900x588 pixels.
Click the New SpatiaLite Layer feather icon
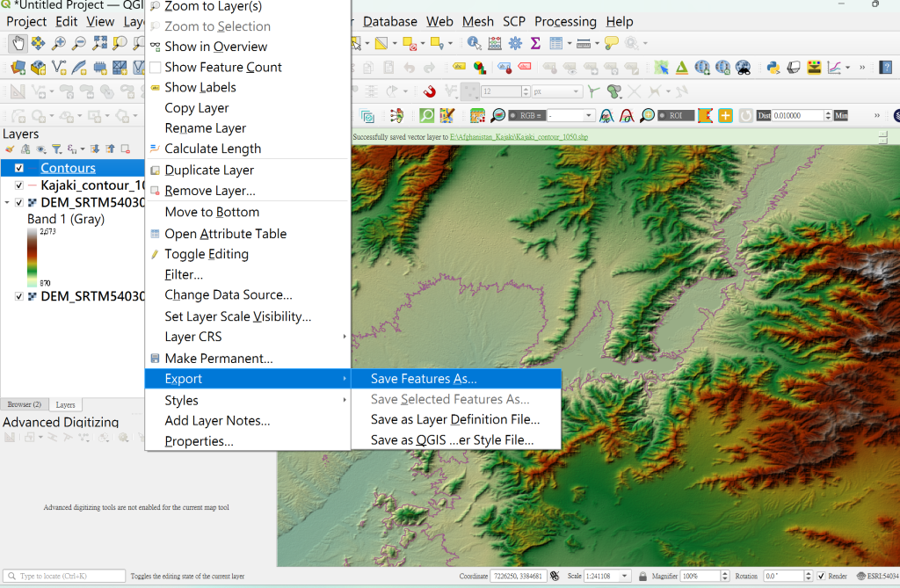[79, 68]
